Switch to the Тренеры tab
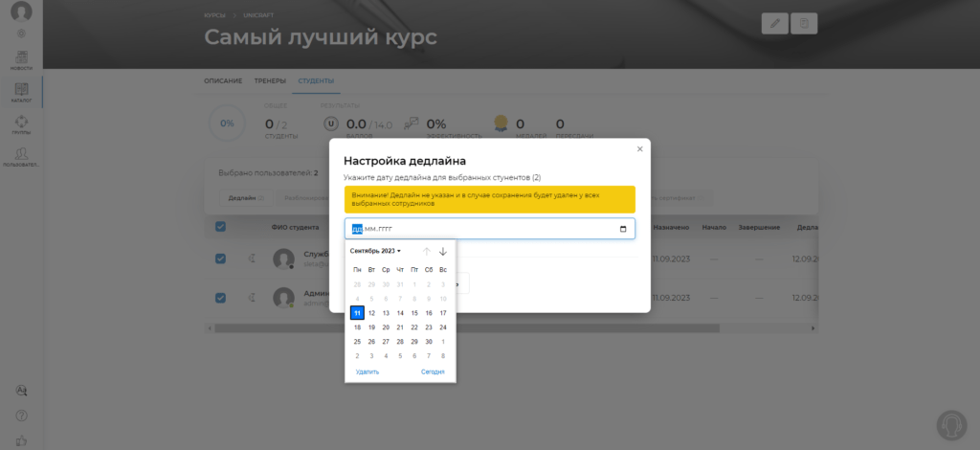This screenshot has height=450, width=980. click(x=270, y=81)
